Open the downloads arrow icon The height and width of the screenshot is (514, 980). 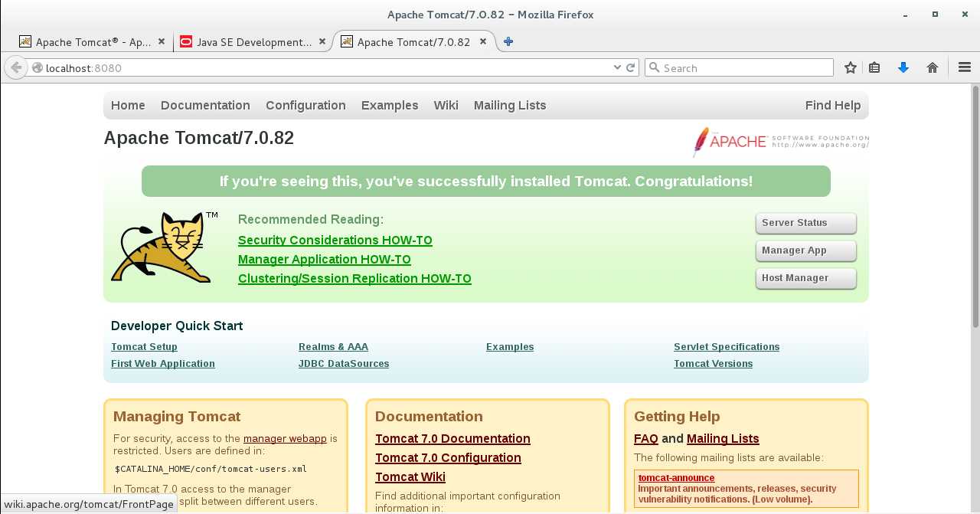903,67
